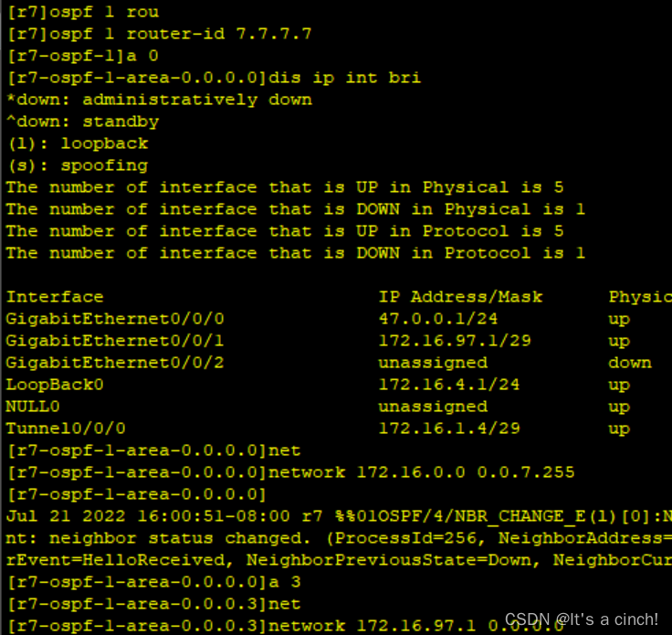Image resolution: width=672 pixels, height=635 pixels.
Task: Click the Interface column header
Action: (55, 297)
